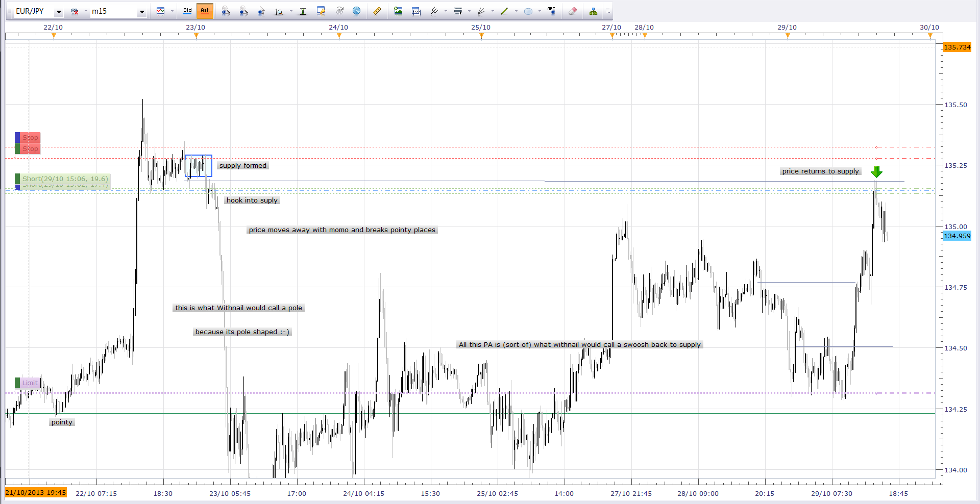Image resolution: width=980 pixels, height=504 pixels.
Task: Click the purple Limit order label
Action: [x=28, y=383]
